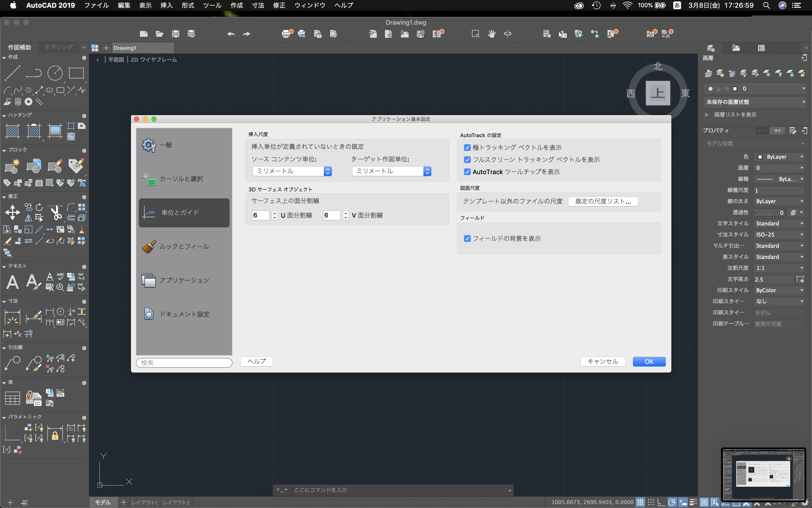Image resolution: width=812 pixels, height=508 pixels.
Task: Switch to the モデリング tab
Action: 59,47
